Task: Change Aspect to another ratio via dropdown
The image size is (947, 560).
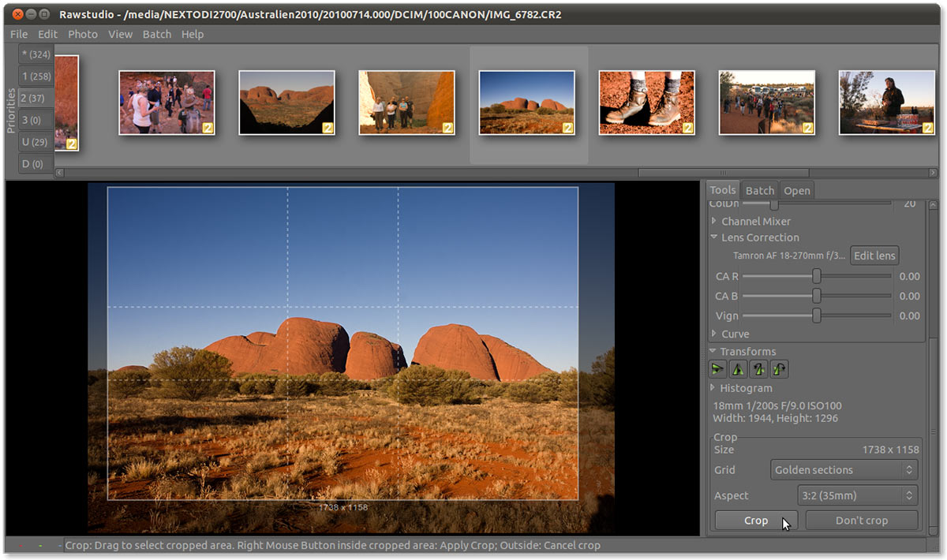Action: [x=858, y=495]
